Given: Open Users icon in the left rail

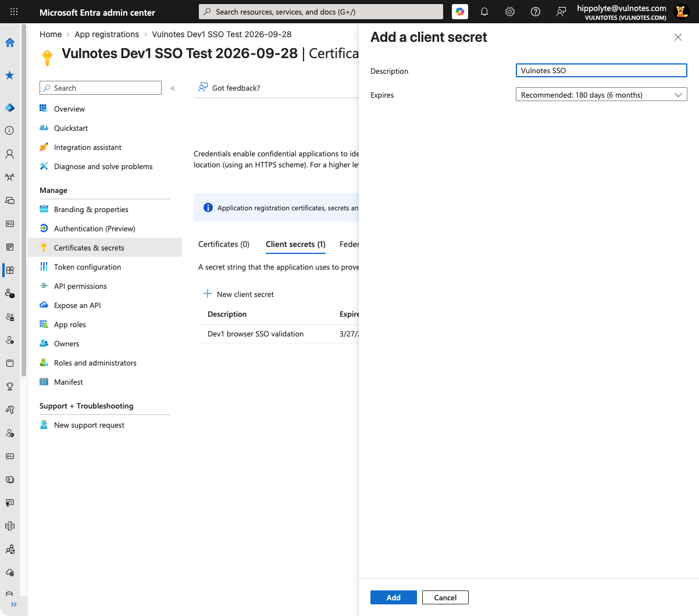Looking at the screenshot, I should [x=10, y=154].
